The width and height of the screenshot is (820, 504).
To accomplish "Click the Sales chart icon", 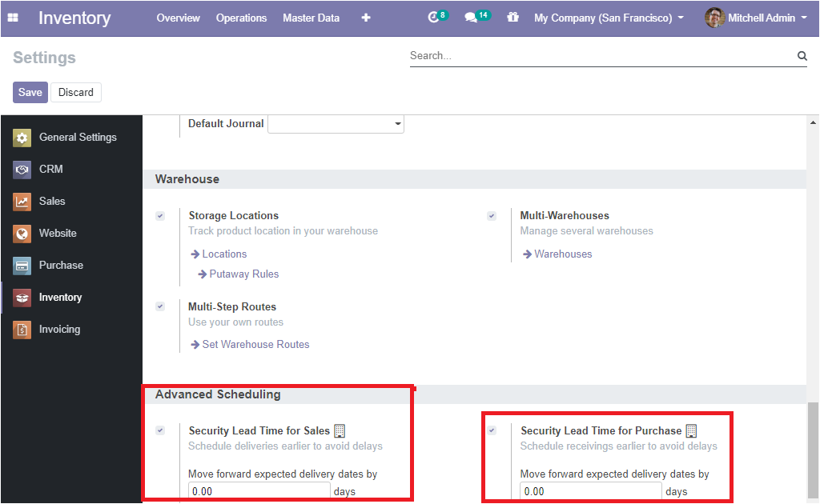I will (x=22, y=202).
